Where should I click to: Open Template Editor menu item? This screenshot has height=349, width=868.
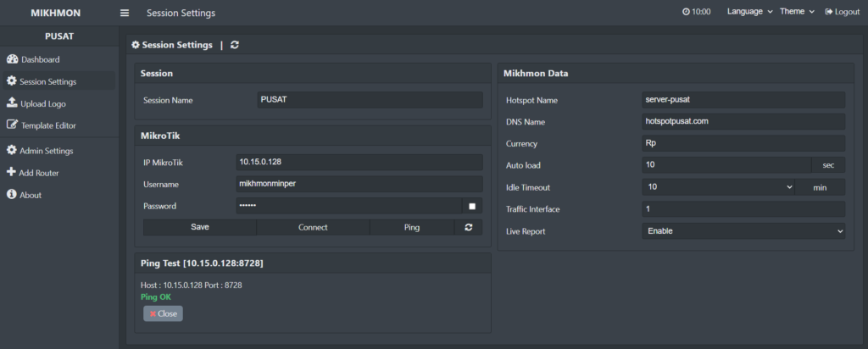59,125
